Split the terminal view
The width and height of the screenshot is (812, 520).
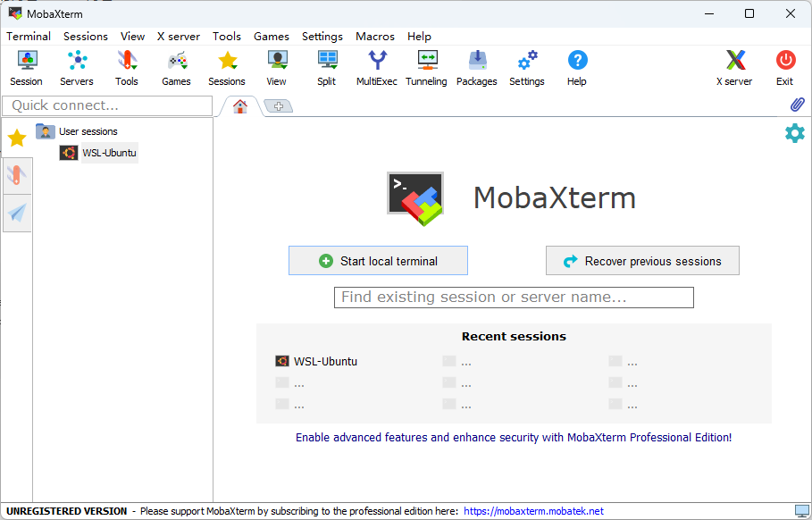[326, 67]
